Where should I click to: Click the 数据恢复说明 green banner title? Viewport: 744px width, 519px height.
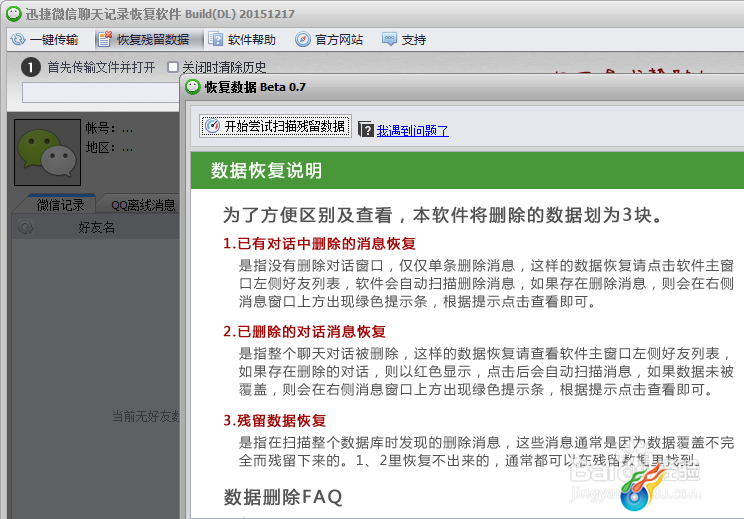click(266, 170)
